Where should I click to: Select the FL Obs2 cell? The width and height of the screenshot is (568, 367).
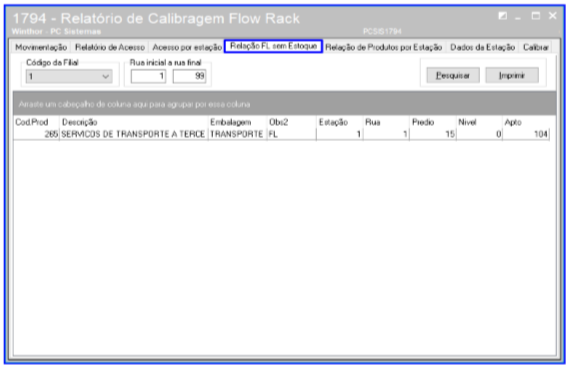292,134
